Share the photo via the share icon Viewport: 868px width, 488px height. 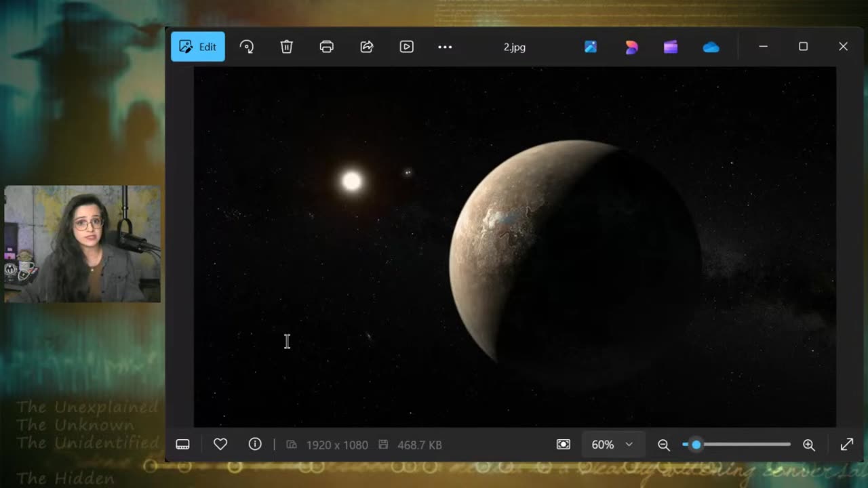click(x=367, y=47)
